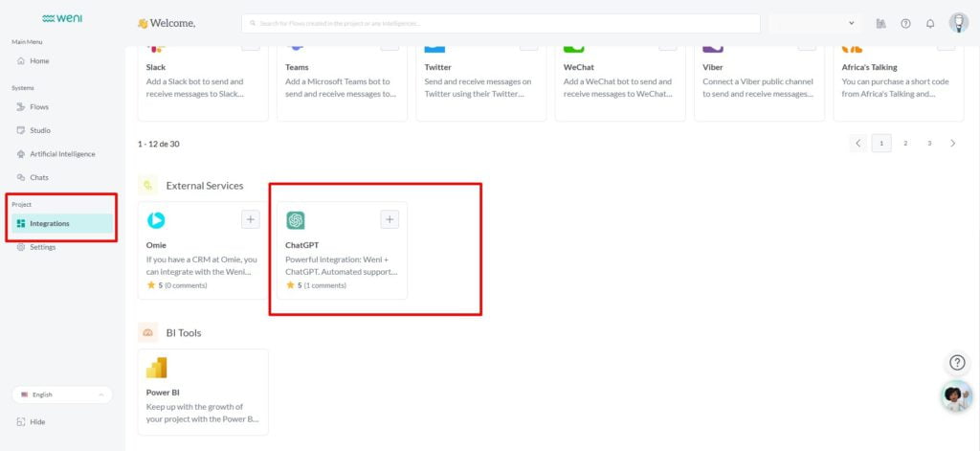Click the Home house icon
Image resolution: width=980 pixels, height=451 pixels.
click(x=21, y=60)
